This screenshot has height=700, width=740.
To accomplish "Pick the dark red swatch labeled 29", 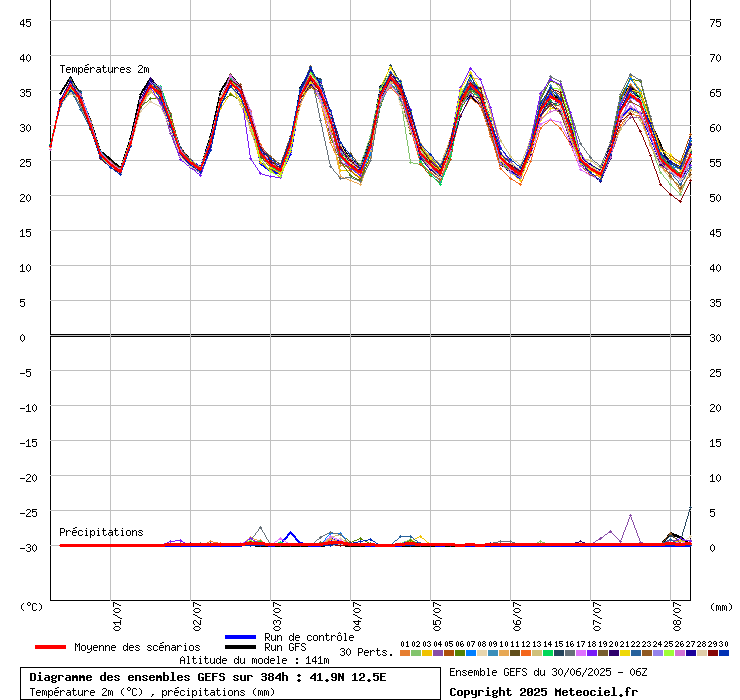I will 713,653.
